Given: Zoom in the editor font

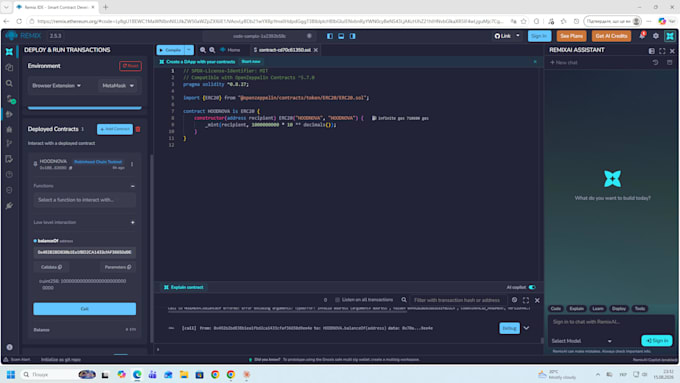Looking at the screenshot, I should (212, 50).
